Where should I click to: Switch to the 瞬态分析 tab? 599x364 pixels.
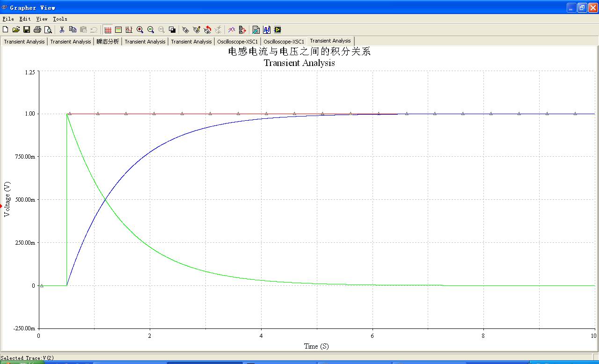pyautogui.click(x=108, y=42)
